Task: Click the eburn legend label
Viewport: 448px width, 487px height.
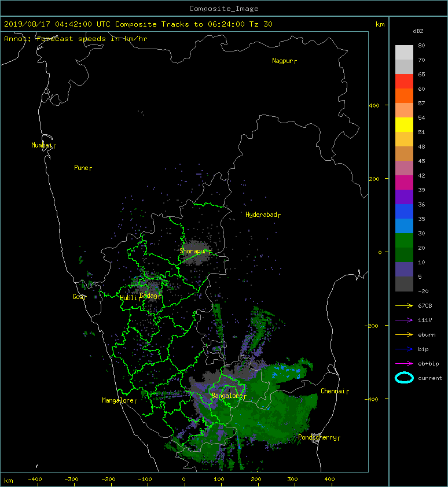Action: 427,335
